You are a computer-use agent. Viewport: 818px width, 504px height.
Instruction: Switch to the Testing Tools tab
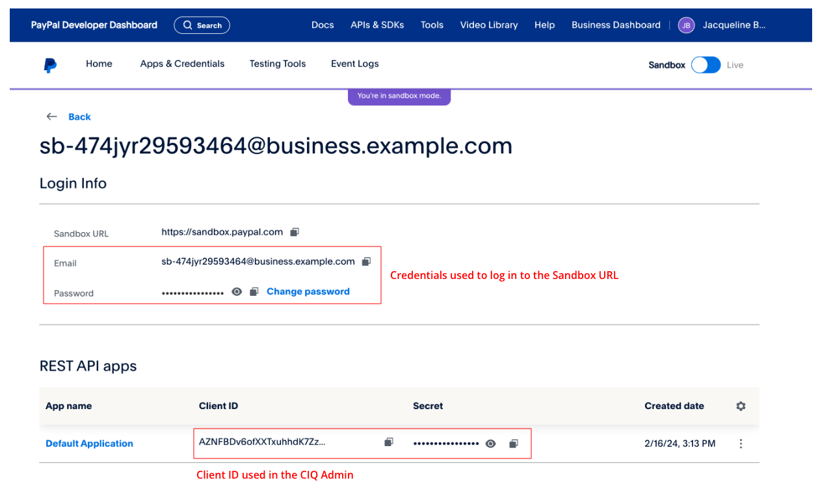click(278, 64)
